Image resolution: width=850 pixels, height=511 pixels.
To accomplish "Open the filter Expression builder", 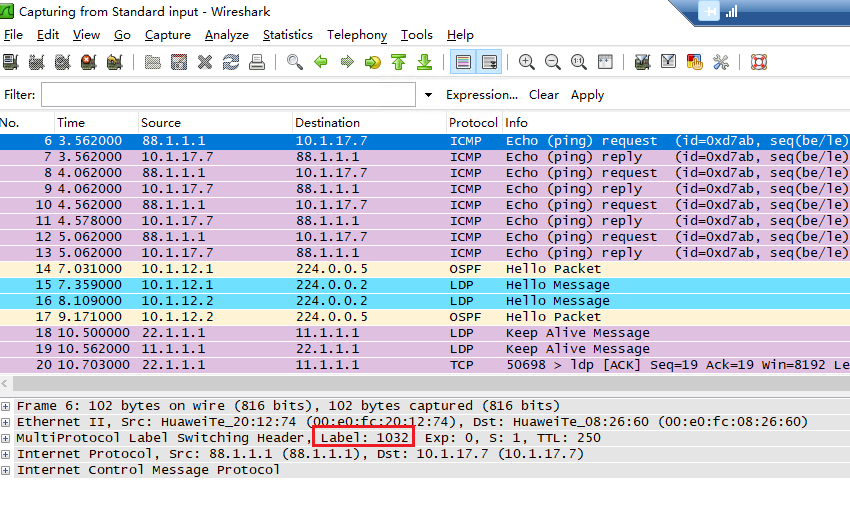I will [x=482, y=95].
